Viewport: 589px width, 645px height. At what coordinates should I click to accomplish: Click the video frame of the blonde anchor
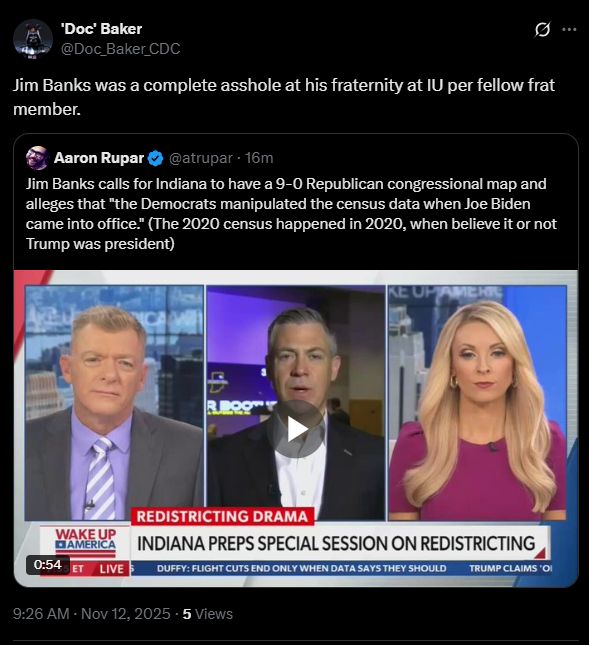pos(477,403)
